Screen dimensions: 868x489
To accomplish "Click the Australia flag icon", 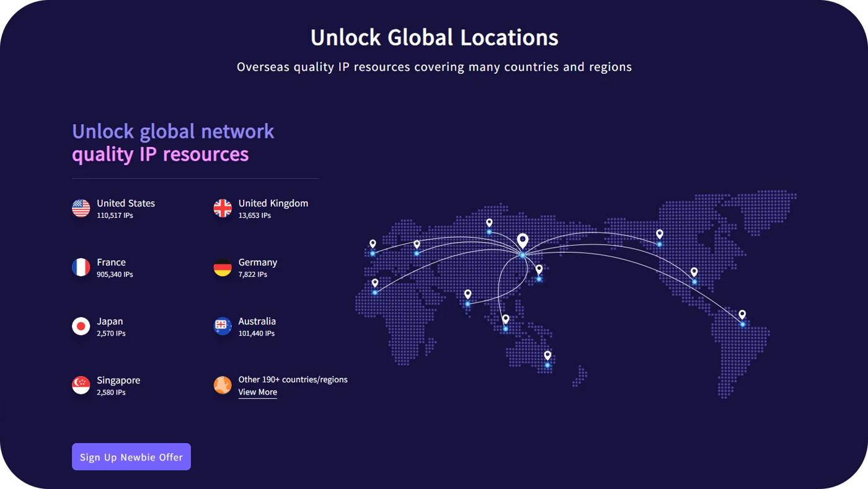I will coord(223,326).
